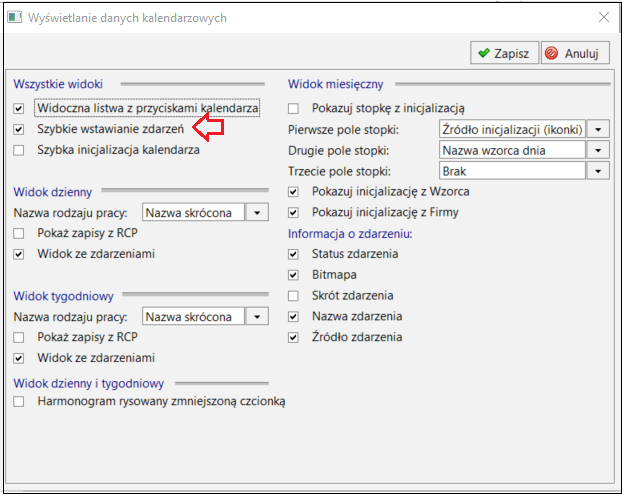Click the Anuluj cancel button
The image size is (627, 498).
point(575,53)
